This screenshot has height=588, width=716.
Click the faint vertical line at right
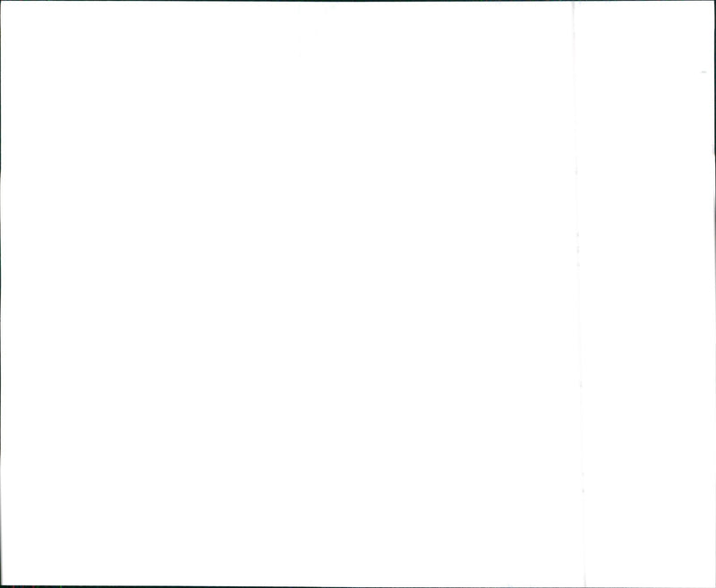(578, 294)
